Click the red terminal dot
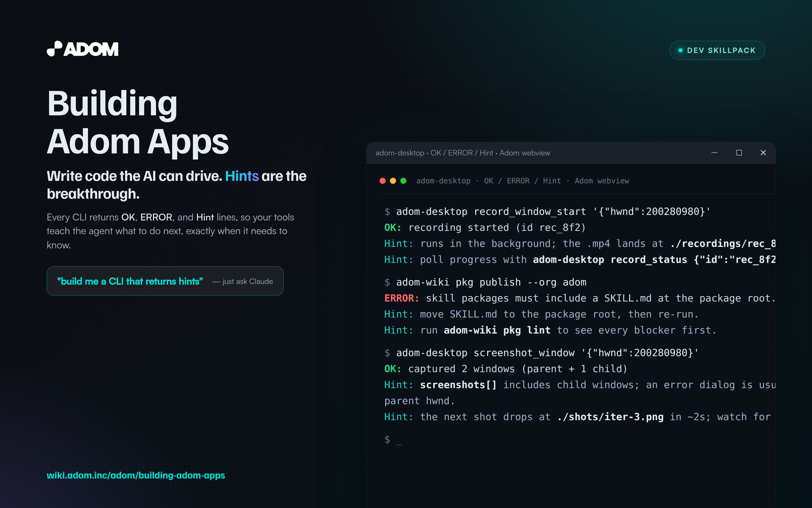This screenshot has height=508, width=812. (382, 181)
